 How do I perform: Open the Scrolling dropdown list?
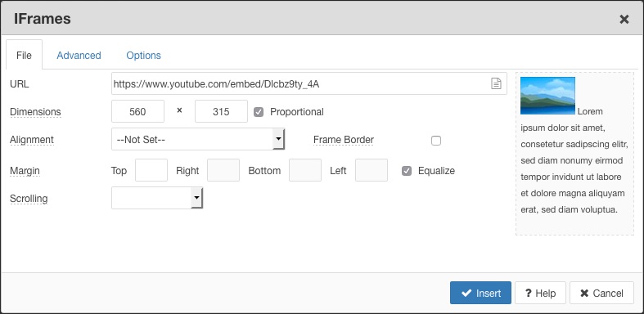(157, 198)
